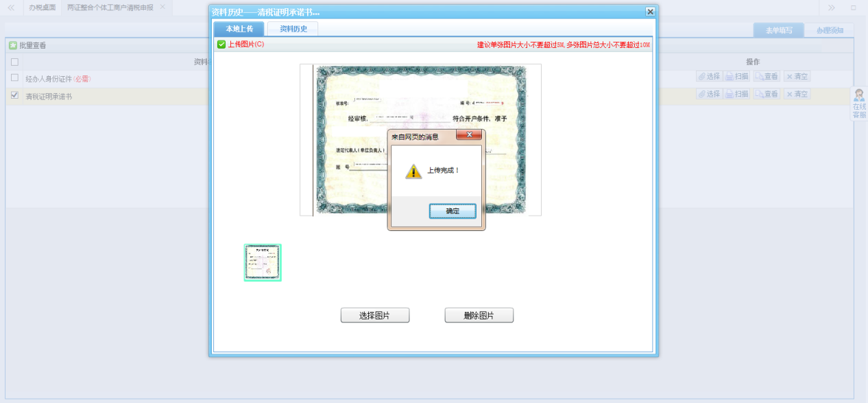The height and width of the screenshot is (403, 868).
Task: Switch to the 办理须知 tab
Action: [829, 30]
